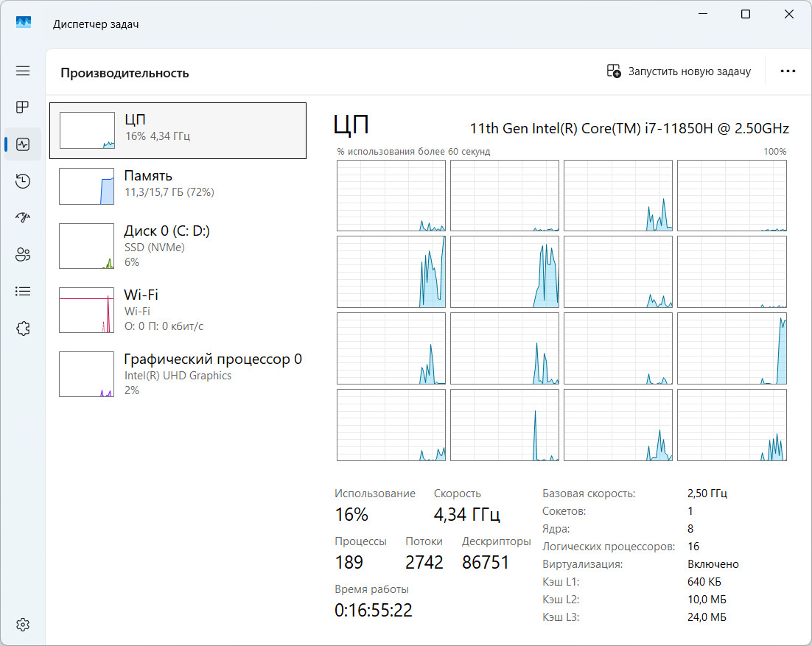Click the uptime value 0:16:55:22
Screen dimensions: 812x646
pos(374,611)
